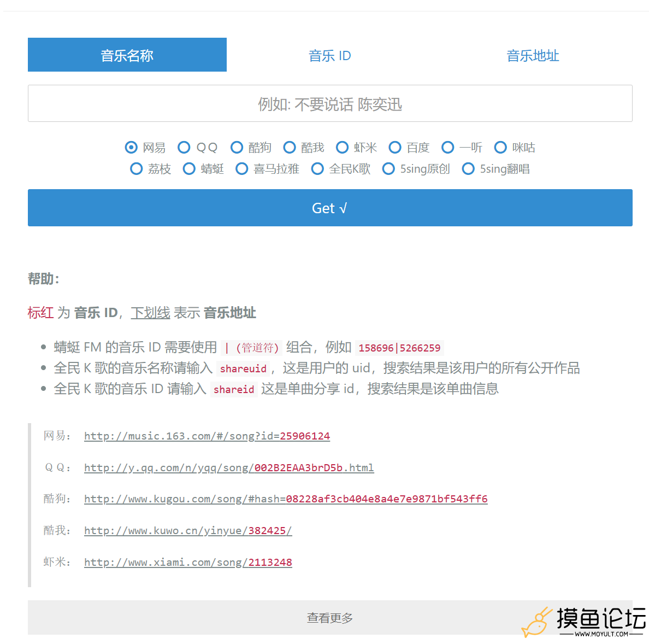Click the 查看更多 button
Viewport: 649px width, 644px height.
pyautogui.click(x=330, y=618)
